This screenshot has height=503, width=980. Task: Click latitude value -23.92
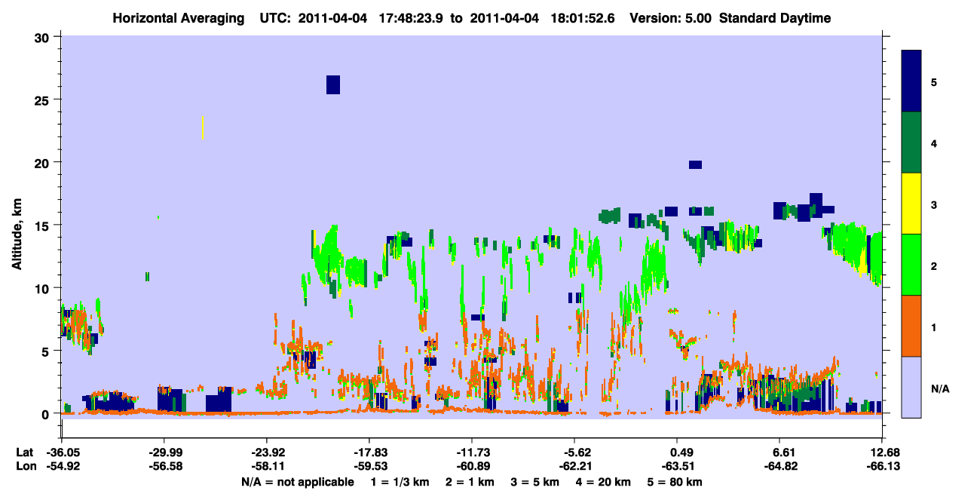(267, 452)
